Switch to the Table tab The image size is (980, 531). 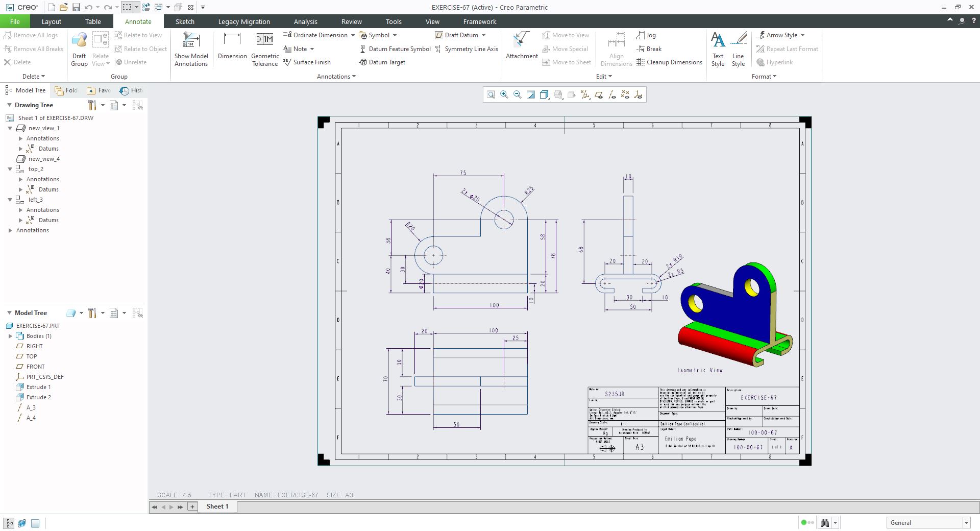click(x=93, y=21)
